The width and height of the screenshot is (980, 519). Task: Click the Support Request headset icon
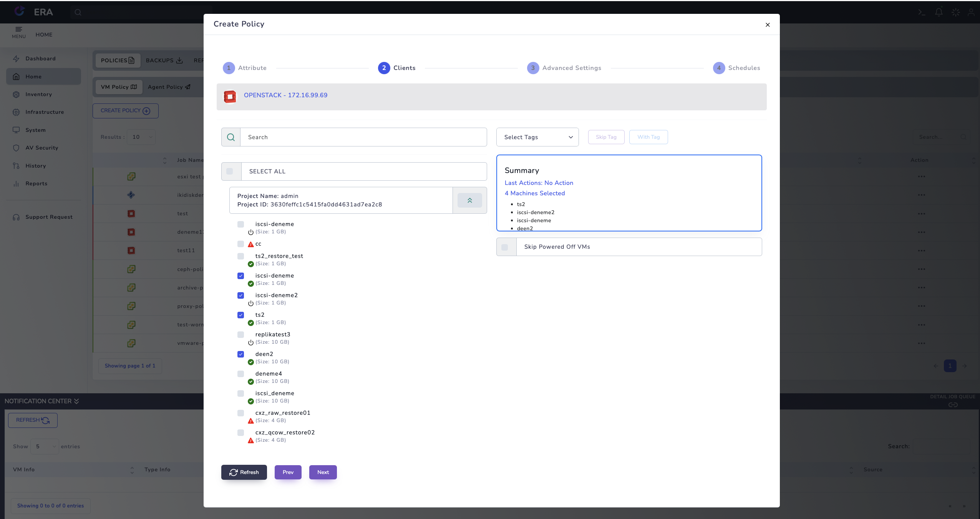tap(17, 217)
